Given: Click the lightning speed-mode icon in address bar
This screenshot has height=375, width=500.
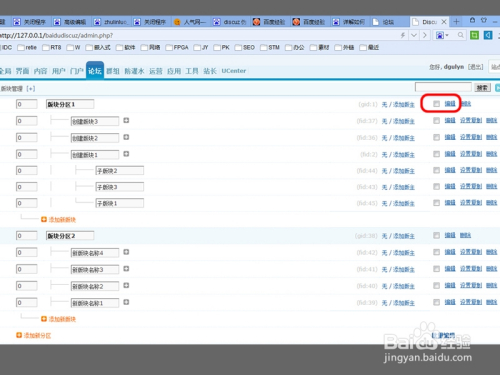Looking at the screenshot, I should [403, 35].
